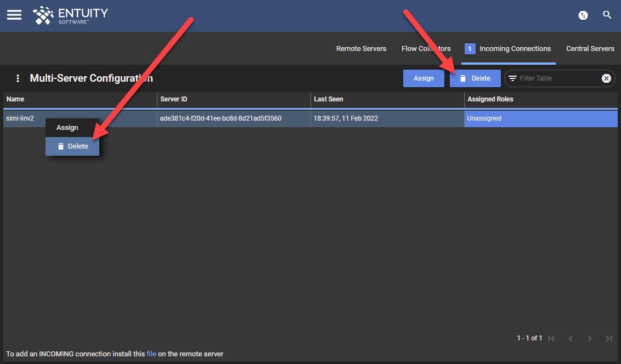Open the server connection status icon
This screenshot has height=364, width=621.
point(583,15)
